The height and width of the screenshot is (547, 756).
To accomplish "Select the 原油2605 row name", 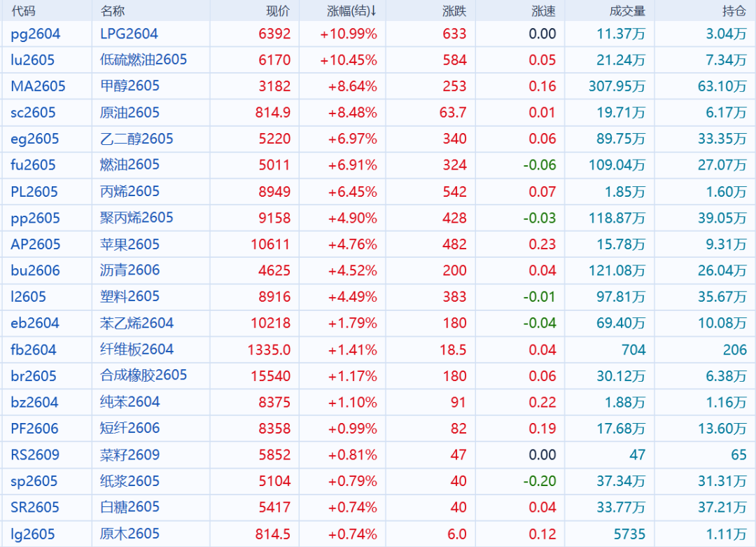I will (x=130, y=113).
